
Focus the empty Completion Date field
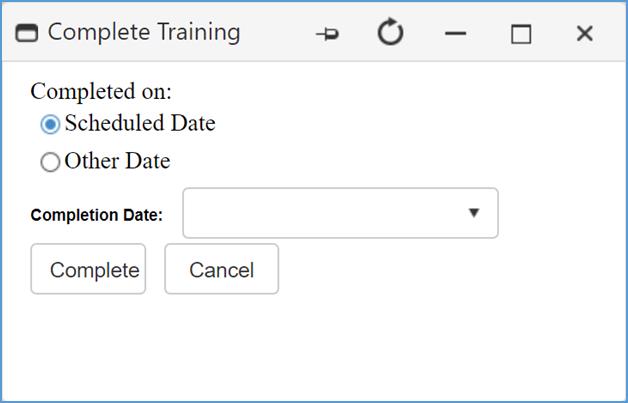click(x=320, y=213)
